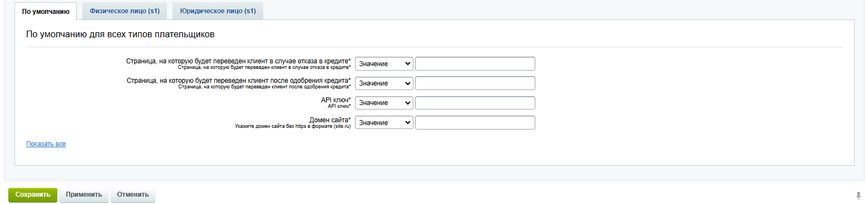
Task: Click the pin icon beside the button bar
Action: click(x=858, y=195)
